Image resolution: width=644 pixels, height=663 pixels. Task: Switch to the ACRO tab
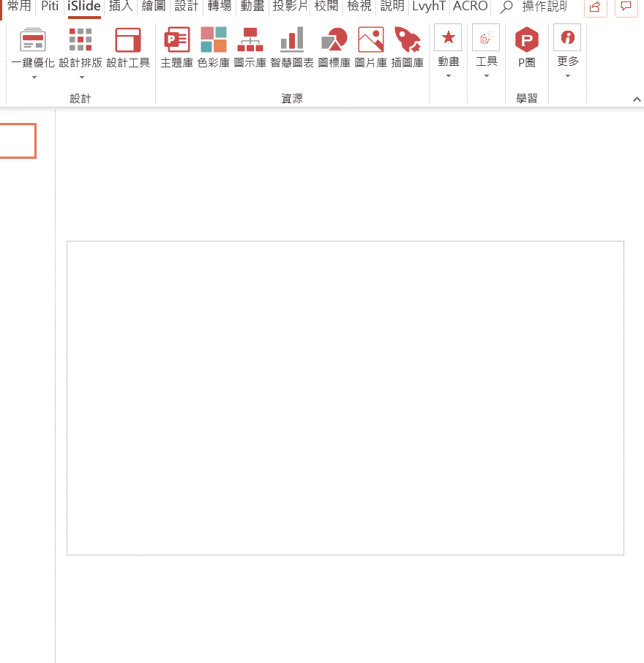point(471,7)
